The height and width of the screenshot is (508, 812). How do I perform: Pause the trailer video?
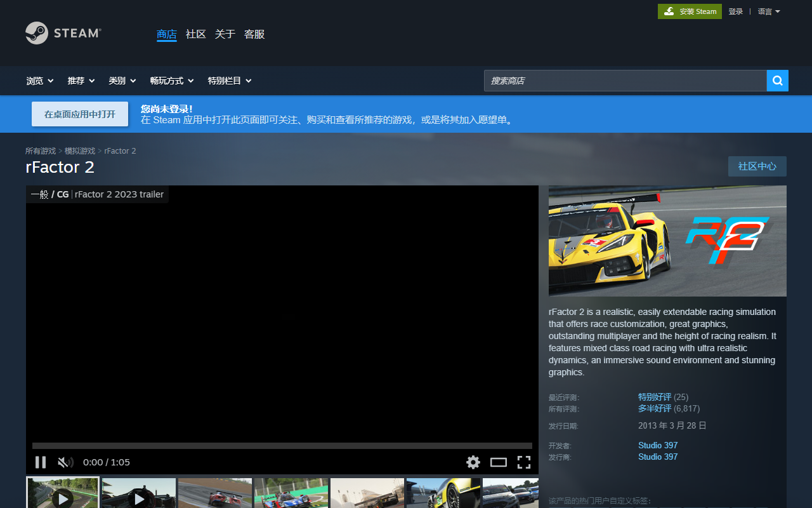pyautogui.click(x=41, y=462)
